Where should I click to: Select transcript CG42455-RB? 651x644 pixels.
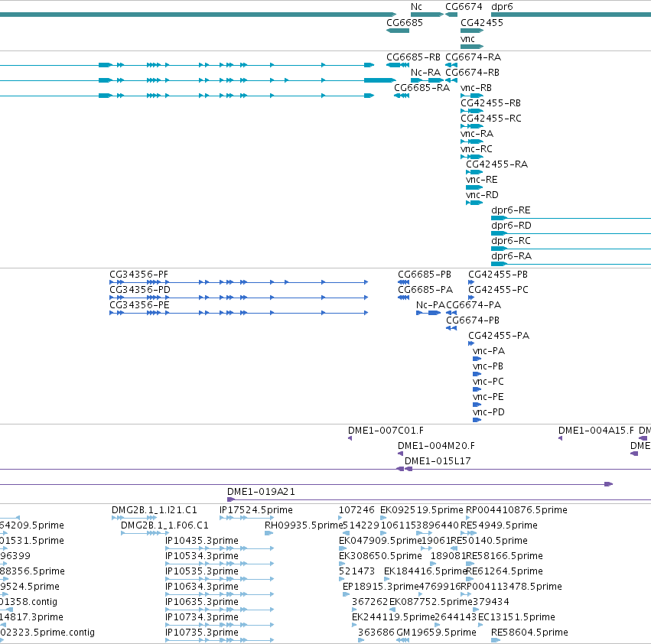[490, 103]
